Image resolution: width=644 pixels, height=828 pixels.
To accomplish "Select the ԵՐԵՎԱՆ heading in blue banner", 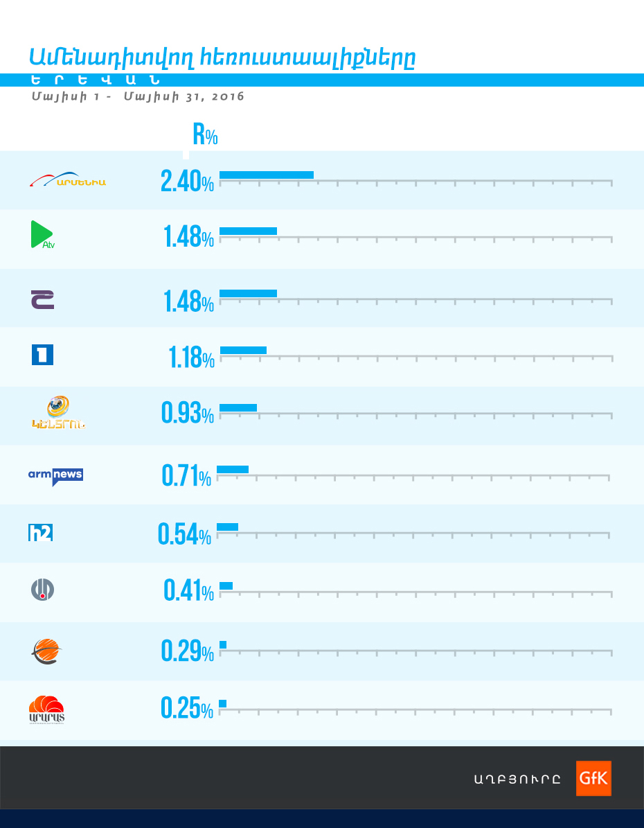I will [96, 80].
